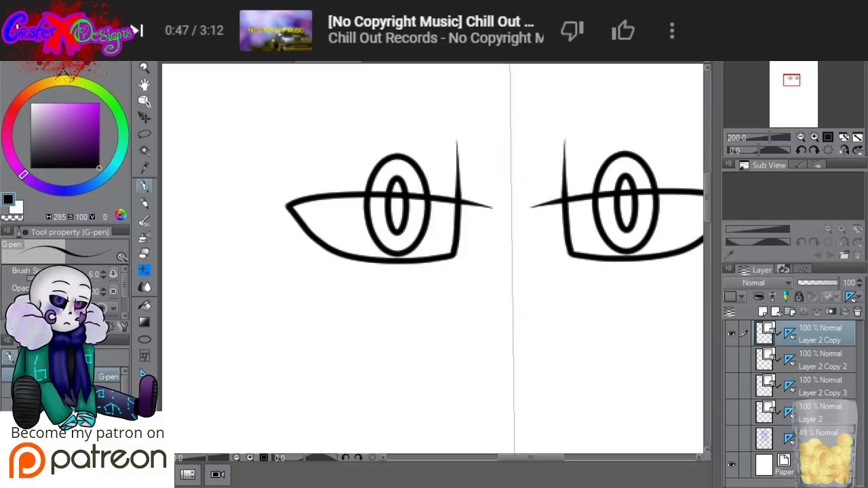
Task: Click the Navigator canvas thumbnail
Action: tap(793, 94)
